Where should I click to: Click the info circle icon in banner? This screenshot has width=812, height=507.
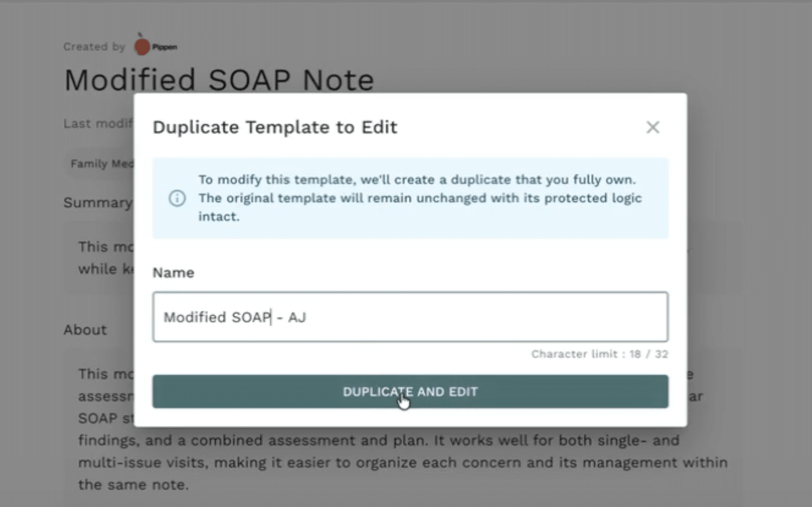click(177, 198)
